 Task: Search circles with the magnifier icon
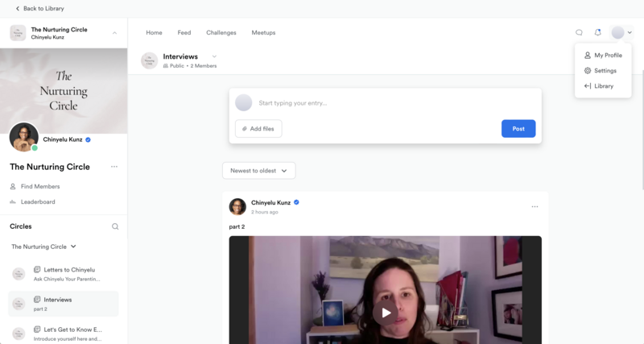[115, 226]
